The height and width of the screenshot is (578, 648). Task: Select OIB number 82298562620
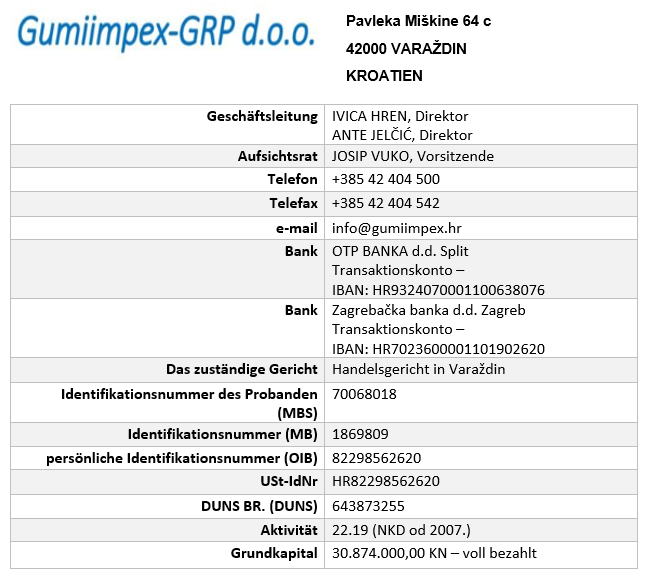pos(376,458)
